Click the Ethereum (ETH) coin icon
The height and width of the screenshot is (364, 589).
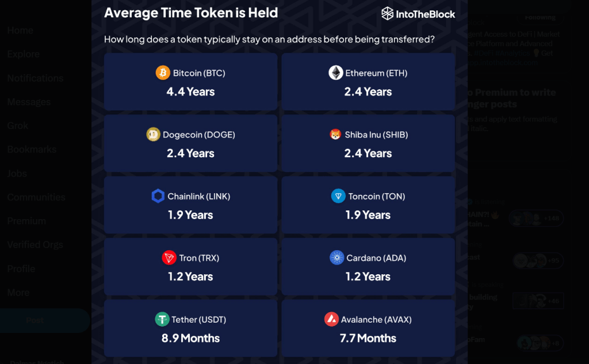click(x=335, y=72)
